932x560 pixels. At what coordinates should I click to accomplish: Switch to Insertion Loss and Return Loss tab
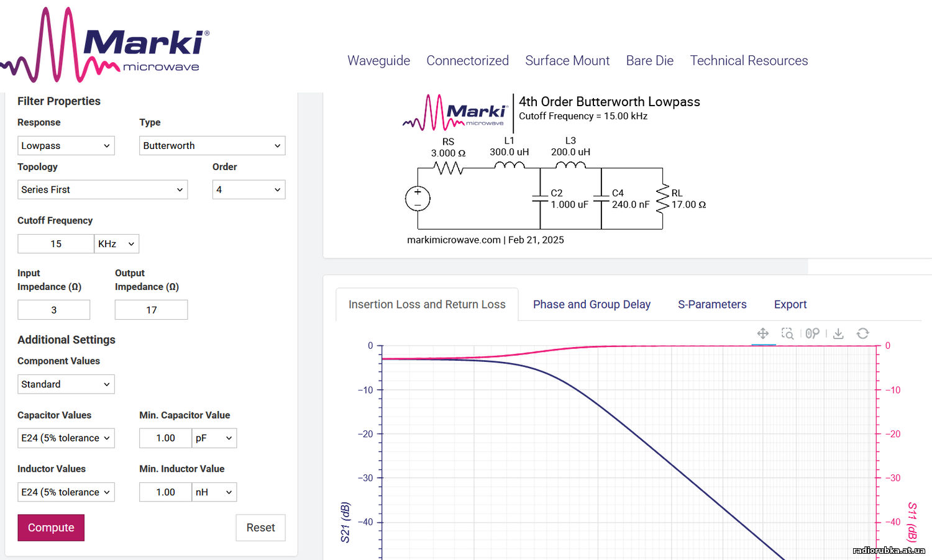[427, 304]
